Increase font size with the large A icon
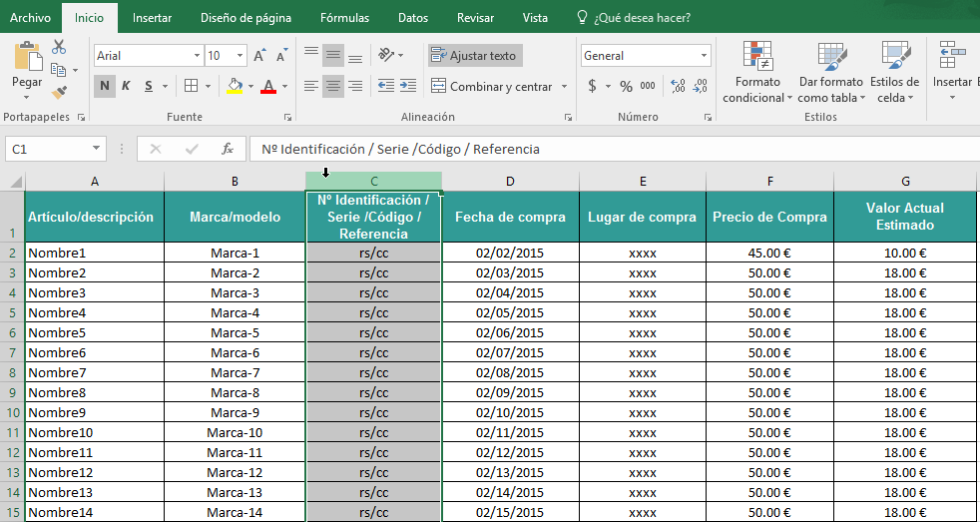Screen dimensions: 980x522 click(x=260, y=56)
